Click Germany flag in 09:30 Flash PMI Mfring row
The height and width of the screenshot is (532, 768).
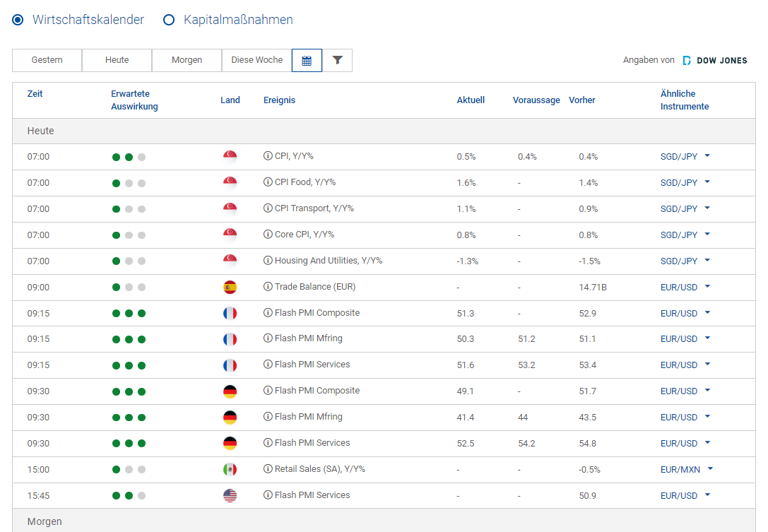point(230,418)
